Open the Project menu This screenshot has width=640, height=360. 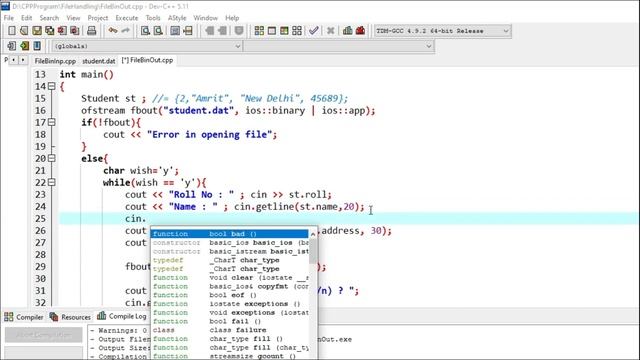[x=98, y=18]
